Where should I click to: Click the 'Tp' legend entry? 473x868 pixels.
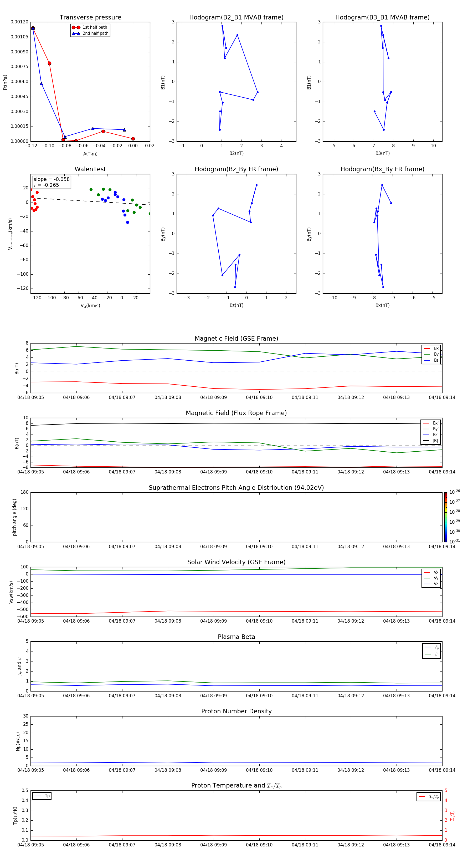tap(42, 796)
